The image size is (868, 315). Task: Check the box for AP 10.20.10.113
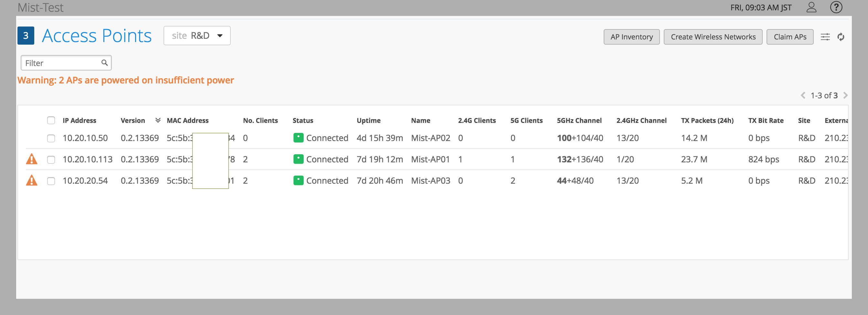(51, 159)
